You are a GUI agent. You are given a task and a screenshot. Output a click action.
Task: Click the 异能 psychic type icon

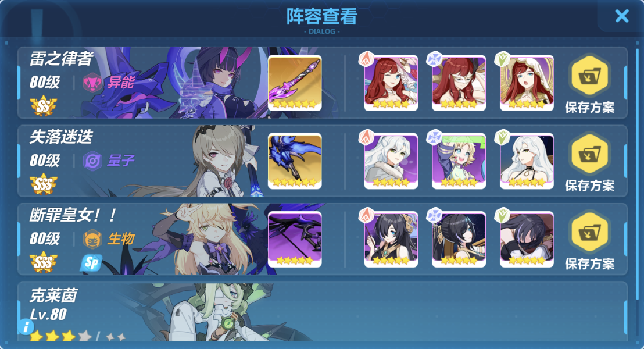(93, 83)
